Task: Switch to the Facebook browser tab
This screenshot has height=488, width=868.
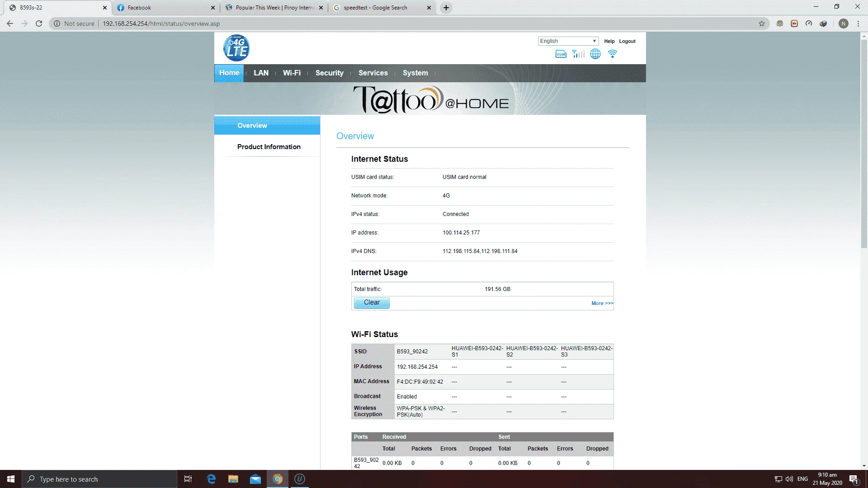Action: tap(166, 8)
